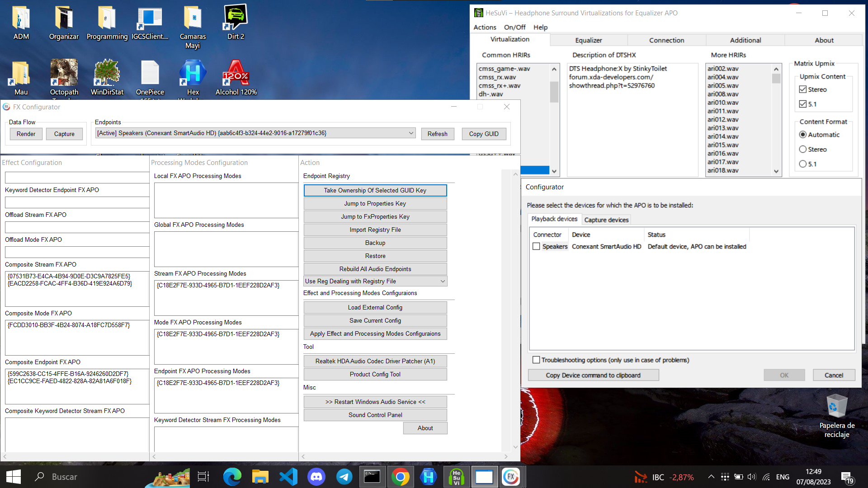Viewport: 868px width, 488px height.
Task: Check the Speakers device checkbox
Action: 536,246
